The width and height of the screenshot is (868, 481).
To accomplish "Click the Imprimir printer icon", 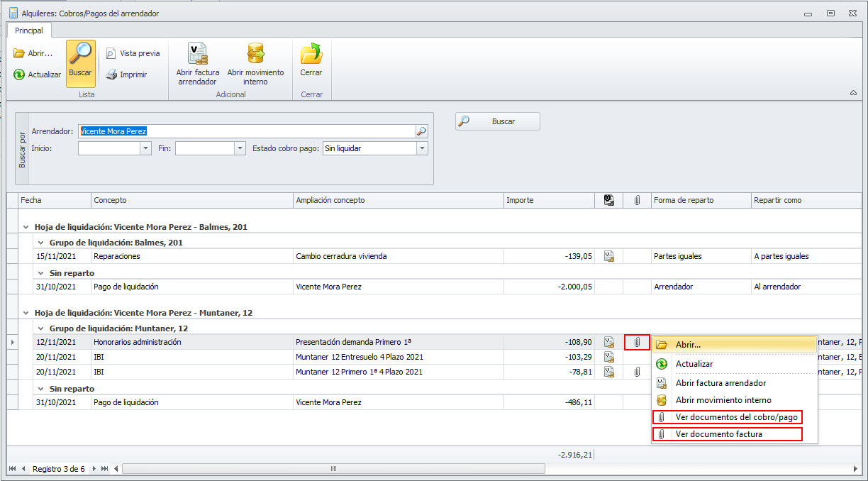I will [x=111, y=74].
